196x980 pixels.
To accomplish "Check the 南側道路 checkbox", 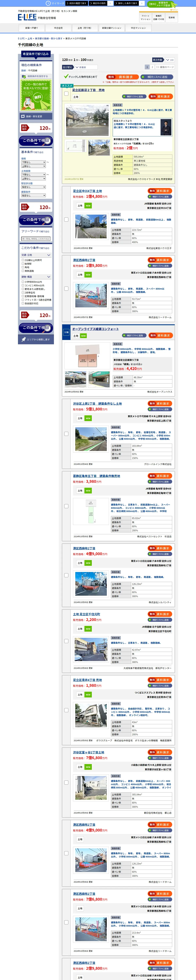I will (x=23, y=271).
